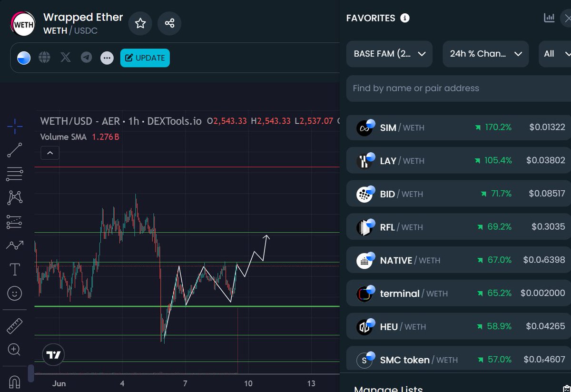Select the crosshair cursor tool

(15, 126)
